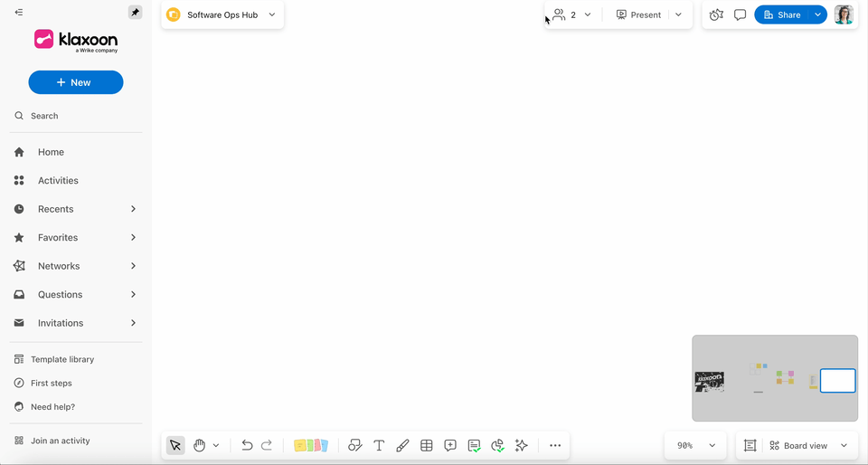Expand the Favorites chevron
The width and height of the screenshot is (868, 465).
(134, 238)
